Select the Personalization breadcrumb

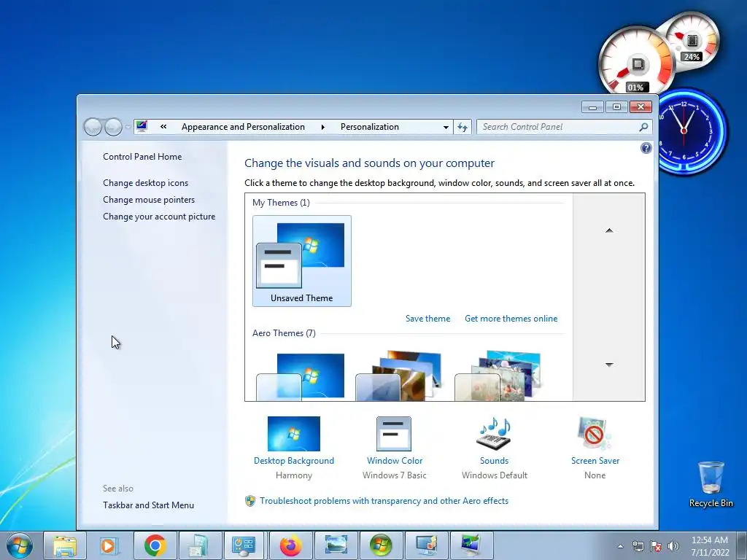point(370,127)
